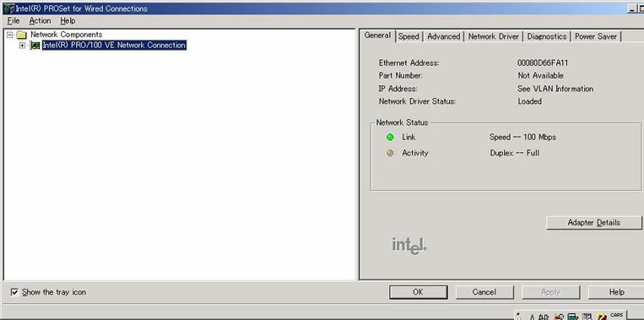Click the Loaded driver status value
The height and width of the screenshot is (320, 644).
click(x=529, y=101)
